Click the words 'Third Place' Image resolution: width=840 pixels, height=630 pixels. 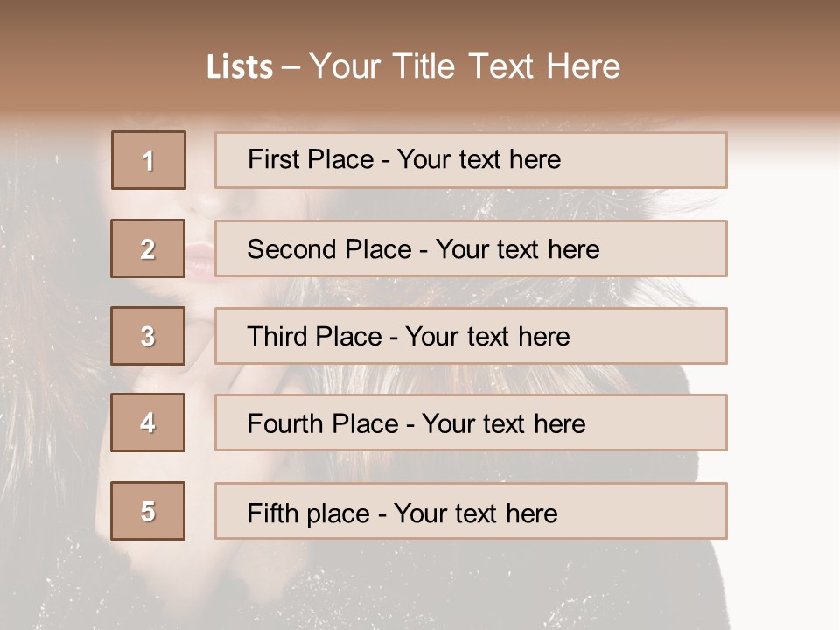pos(314,336)
